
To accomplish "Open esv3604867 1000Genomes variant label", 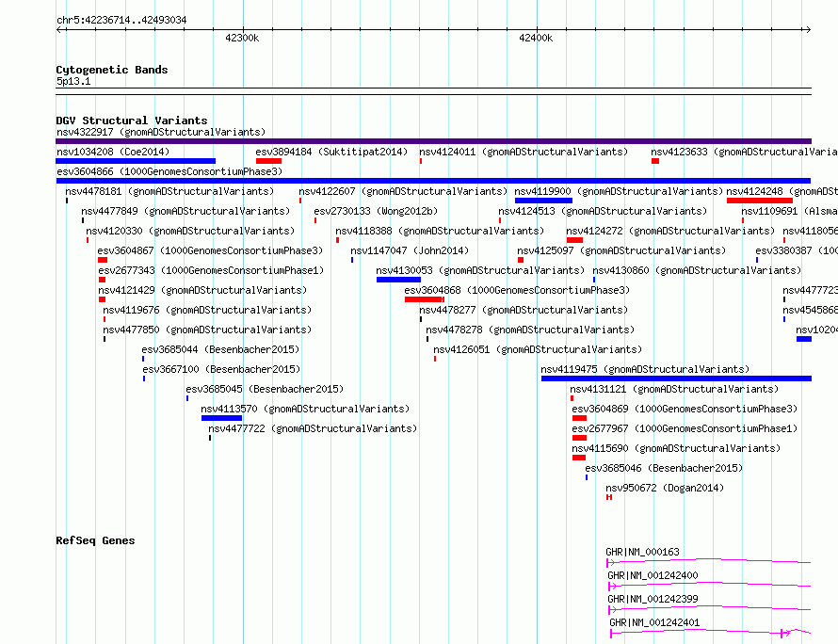I will pos(210,250).
